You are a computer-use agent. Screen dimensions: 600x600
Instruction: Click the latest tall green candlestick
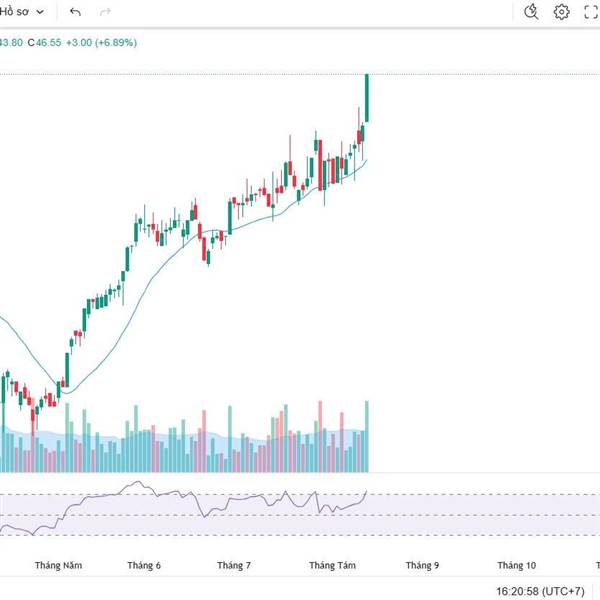tap(367, 98)
